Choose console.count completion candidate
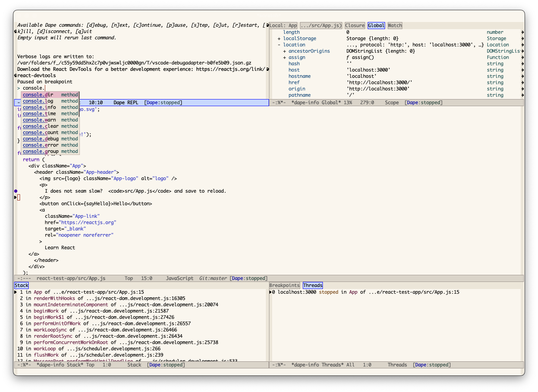This screenshot has width=538, height=392. click(x=50, y=133)
